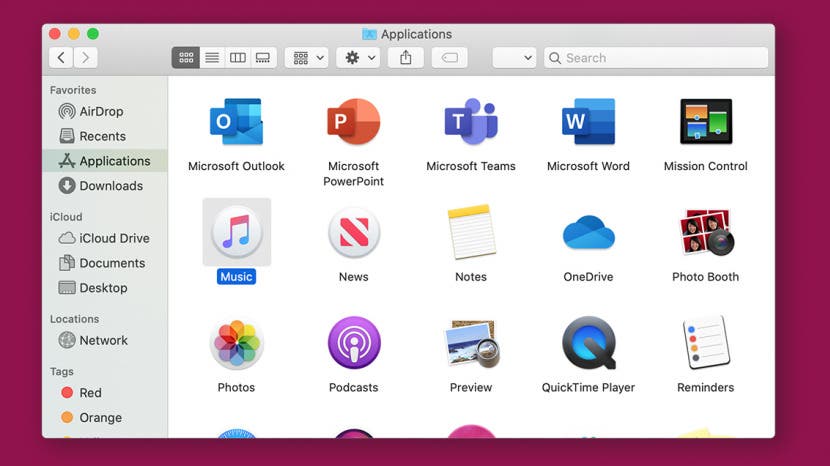Open the gear Action menu

click(358, 58)
